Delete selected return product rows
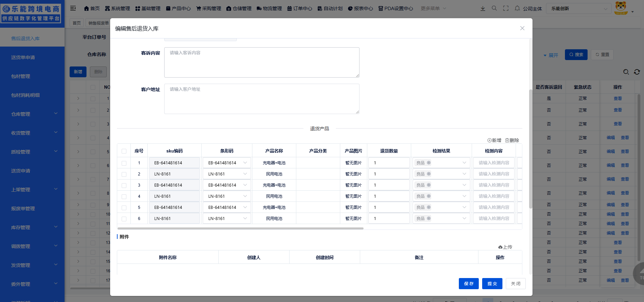Image resolution: width=644 pixels, height=302 pixels. pos(512,140)
